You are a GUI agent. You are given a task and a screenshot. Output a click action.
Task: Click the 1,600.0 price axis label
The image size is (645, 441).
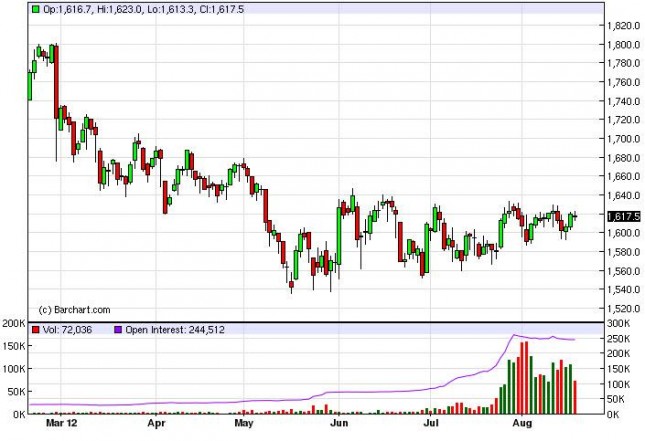[624, 233]
